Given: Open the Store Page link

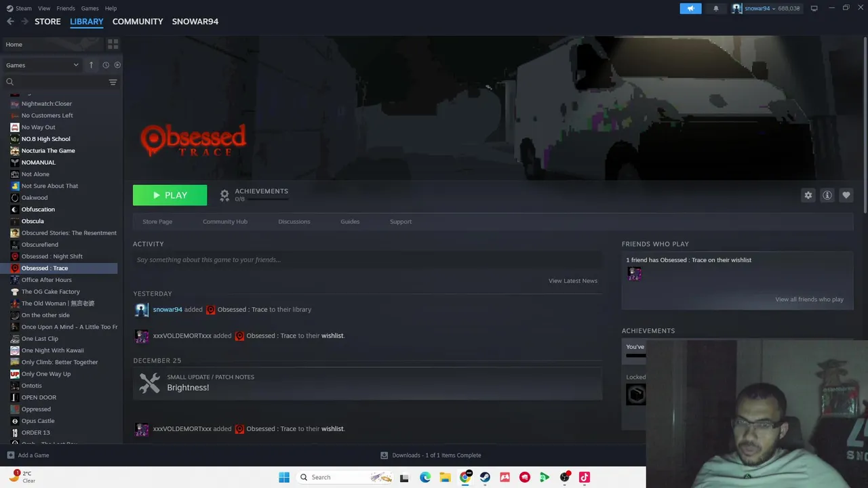Looking at the screenshot, I should tap(157, 222).
